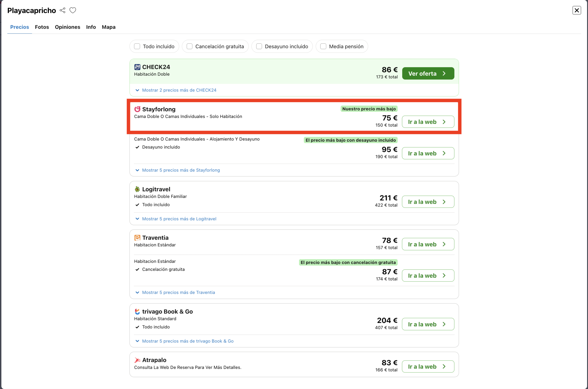Click the Logitravel provider logo

tap(137, 189)
